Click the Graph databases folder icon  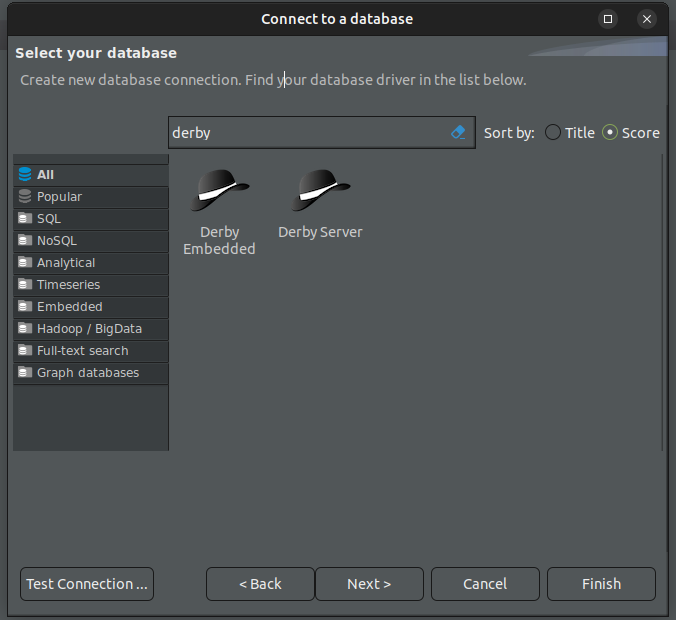(x=25, y=373)
